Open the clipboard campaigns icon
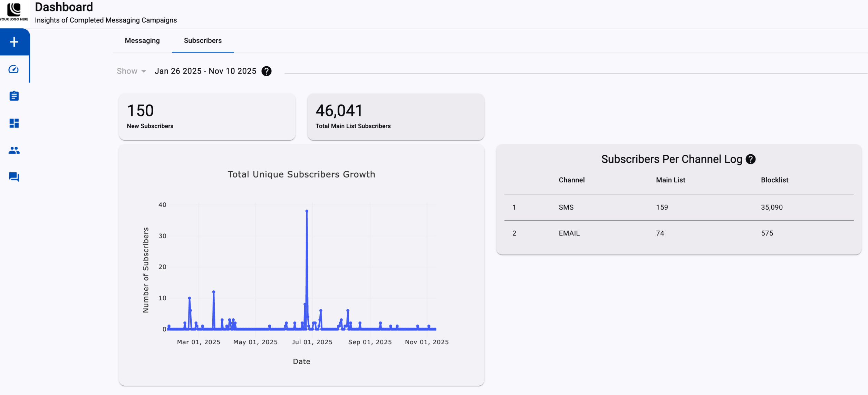The width and height of the screenshot is (868, 395). click(x=14, y=96)
